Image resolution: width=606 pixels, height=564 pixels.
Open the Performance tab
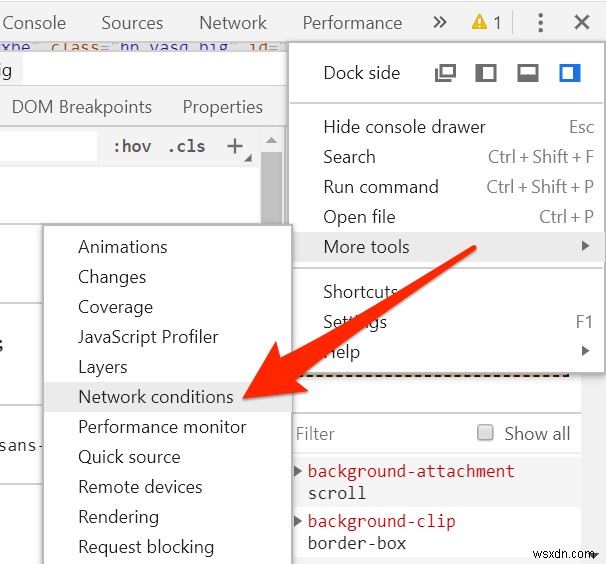coord(352,23)
